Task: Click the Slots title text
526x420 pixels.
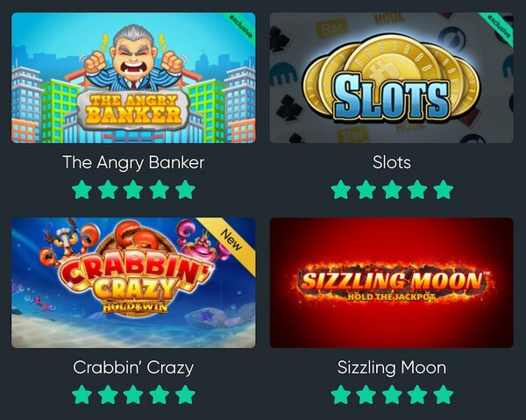Action: [392, 163]
